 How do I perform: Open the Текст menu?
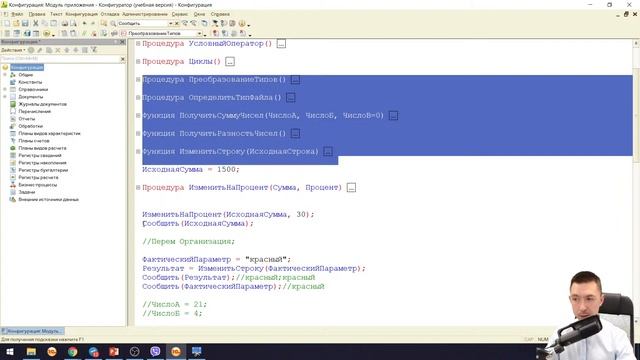pyautogui.click(x=56, y=14)
